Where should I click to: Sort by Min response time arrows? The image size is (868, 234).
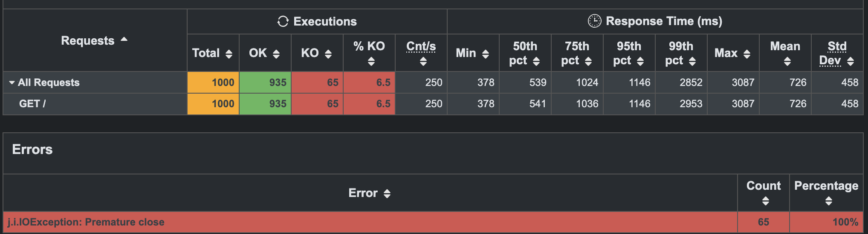point(486,54)
